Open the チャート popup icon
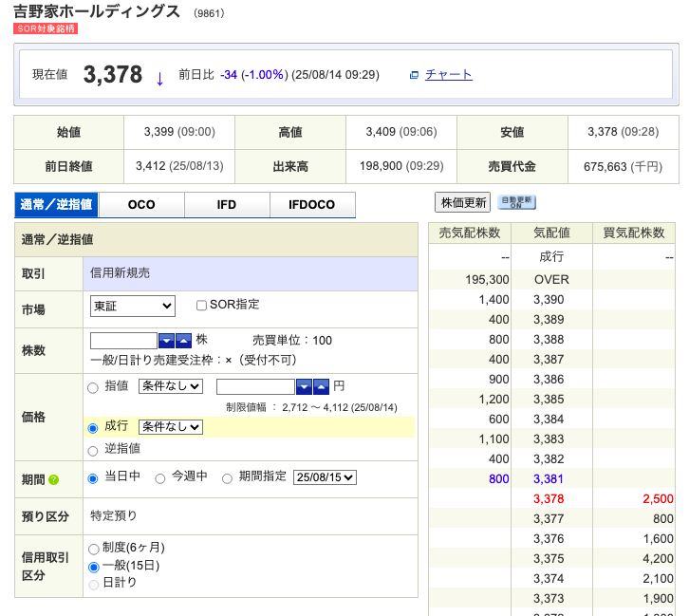The height and width of the screenshot is (616, 689). 414,75
